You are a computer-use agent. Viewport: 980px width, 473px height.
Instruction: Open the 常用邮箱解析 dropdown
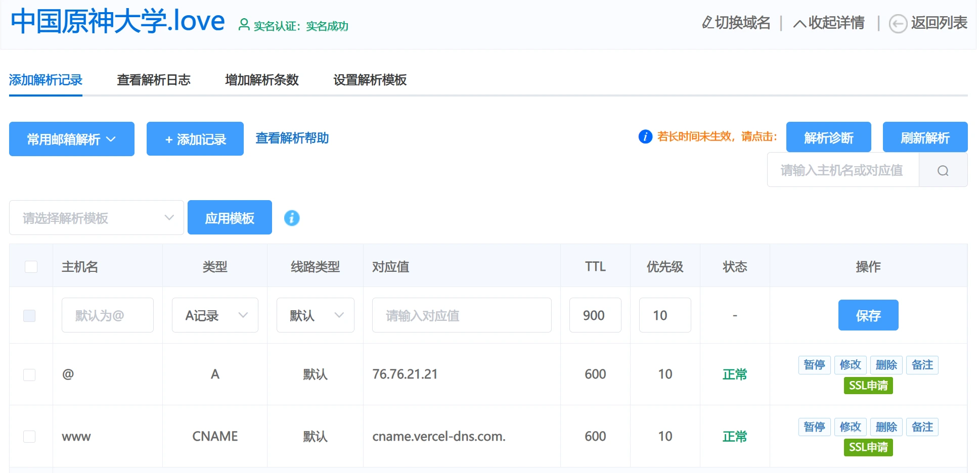coord(71,138)
